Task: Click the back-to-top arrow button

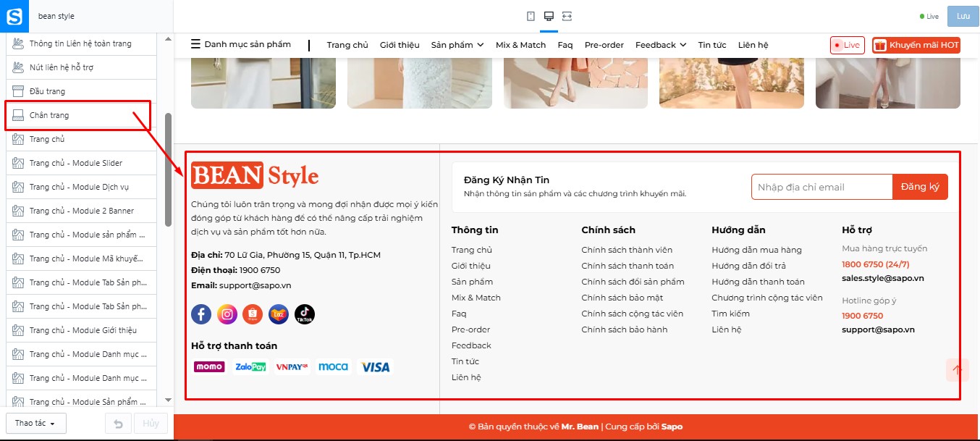Action: pos(957,369)
